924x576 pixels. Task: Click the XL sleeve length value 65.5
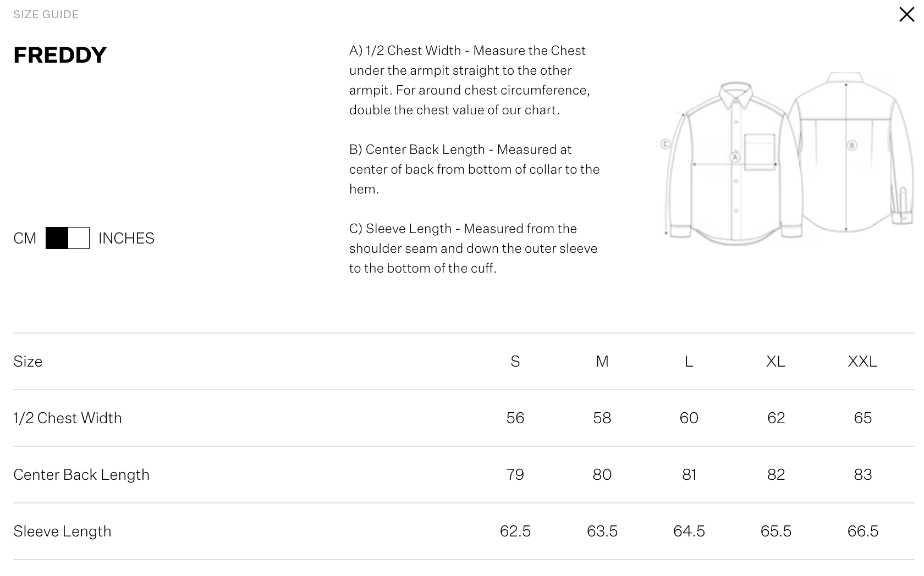click(776, 531)
